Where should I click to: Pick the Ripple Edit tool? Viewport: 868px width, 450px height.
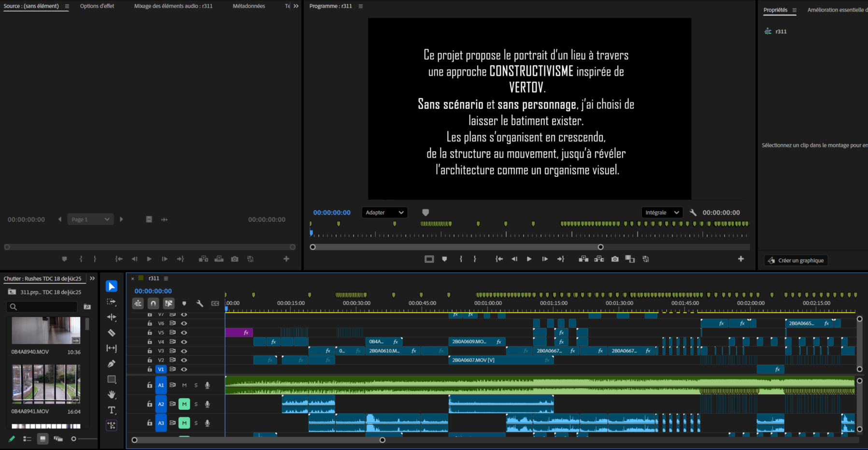coord(112,317)
